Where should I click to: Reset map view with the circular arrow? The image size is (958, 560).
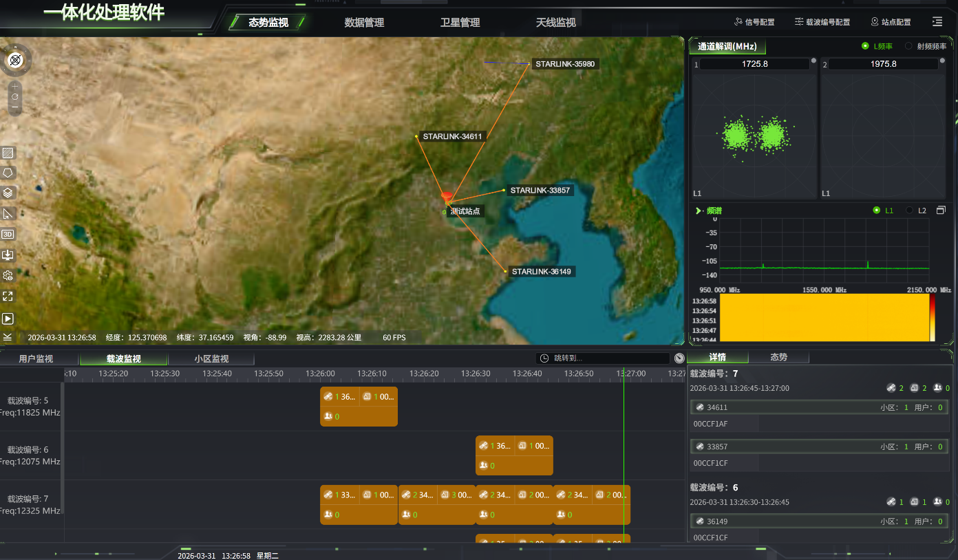pos(14,97)
